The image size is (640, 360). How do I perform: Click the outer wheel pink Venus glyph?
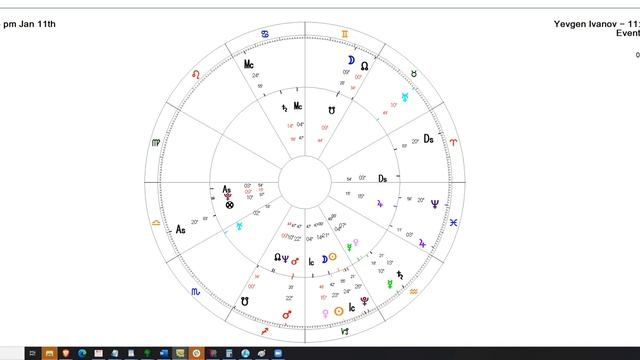(325, 313)
